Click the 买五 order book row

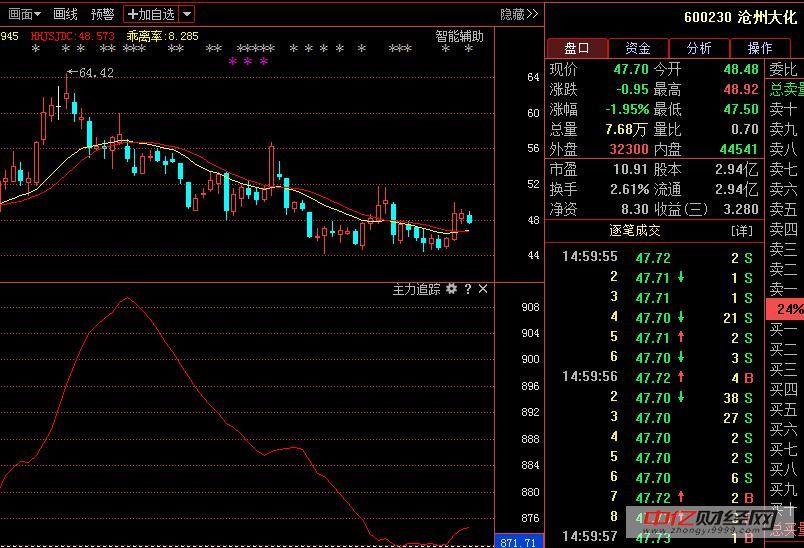[783, 409]
